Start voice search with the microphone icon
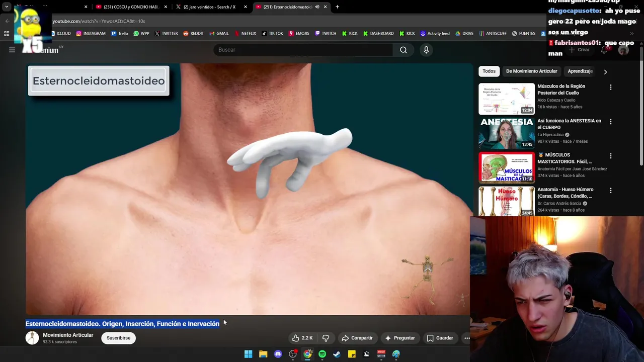Image resolution: width=644 pixels, height=362 pixels. 426,50
